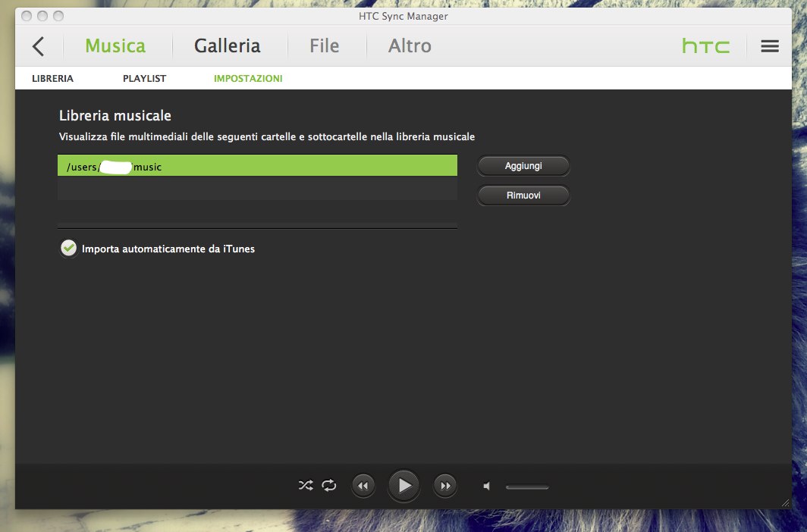The image size is (807, 532).
Task: Click the Rimuovi button
Action: coord(523,196)
